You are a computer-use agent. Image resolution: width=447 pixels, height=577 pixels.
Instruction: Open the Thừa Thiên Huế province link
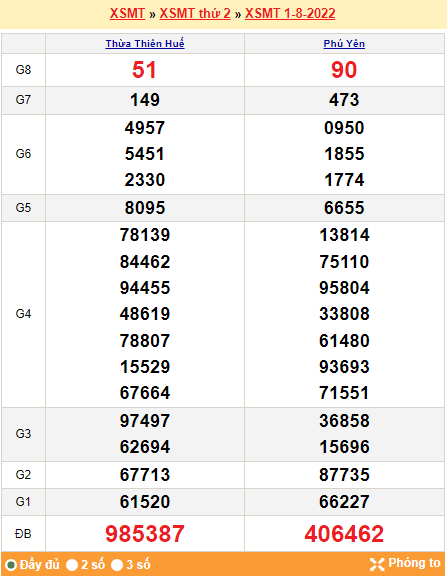[145, 44]
